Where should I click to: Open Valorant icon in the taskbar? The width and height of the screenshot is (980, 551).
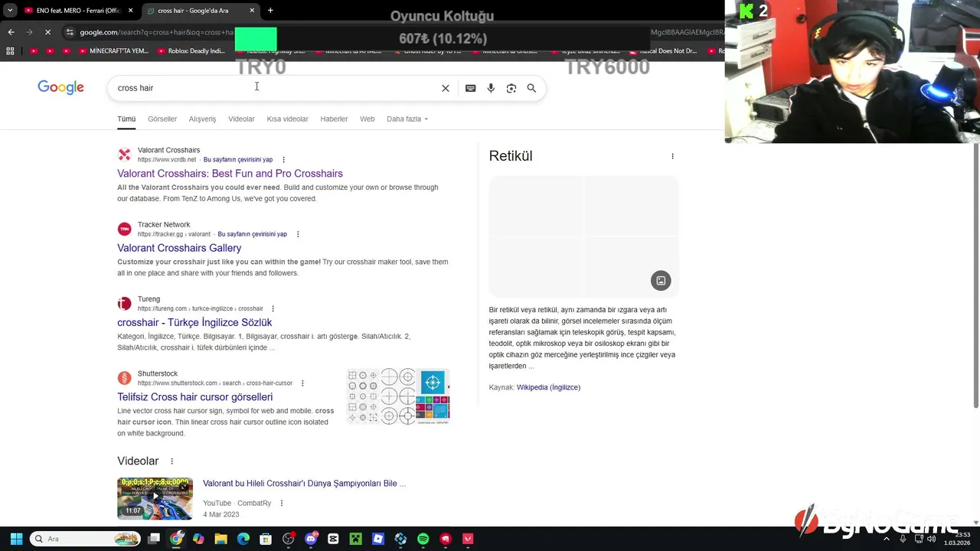tap(468, 539)
